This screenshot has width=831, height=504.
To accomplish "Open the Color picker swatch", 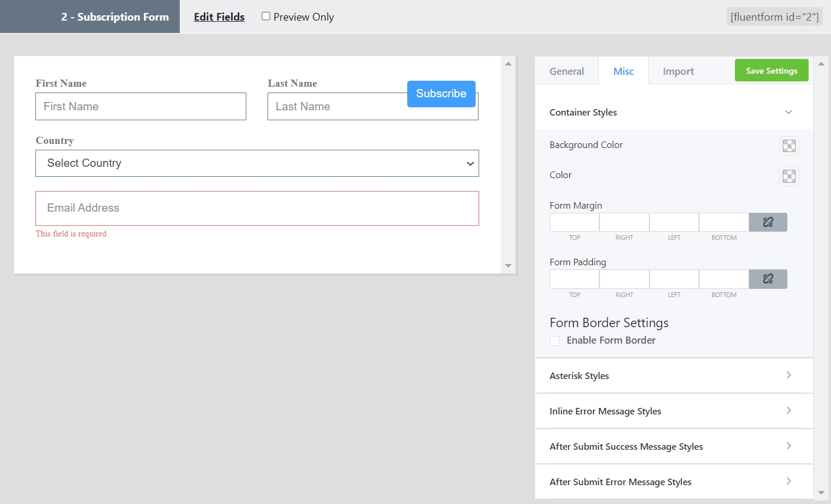I will coord(789,176).
